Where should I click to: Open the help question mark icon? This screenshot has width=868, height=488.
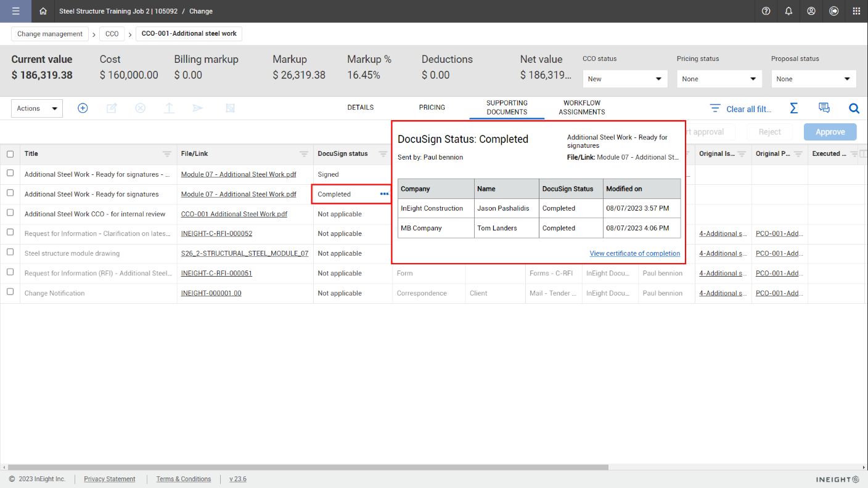pos(766,11)
